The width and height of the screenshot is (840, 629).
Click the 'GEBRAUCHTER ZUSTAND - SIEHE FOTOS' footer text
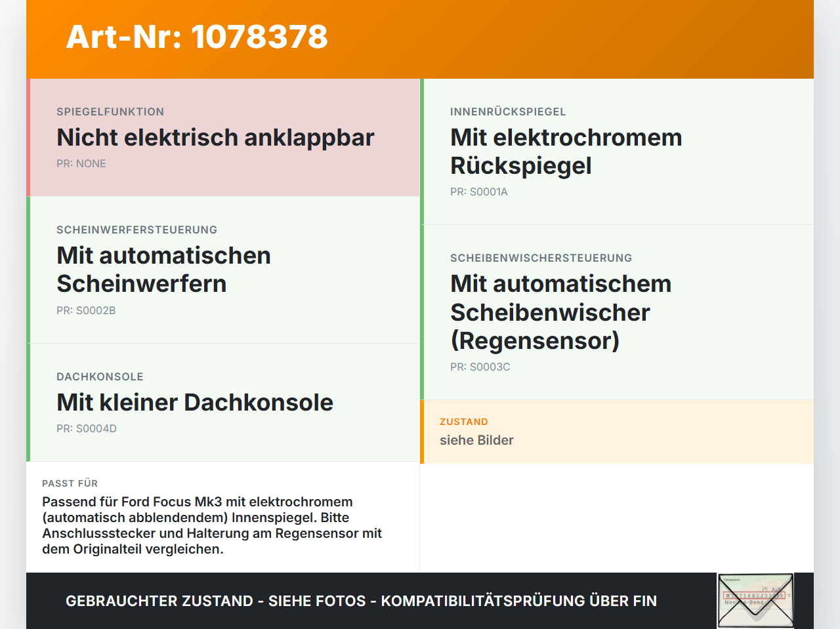216,601
